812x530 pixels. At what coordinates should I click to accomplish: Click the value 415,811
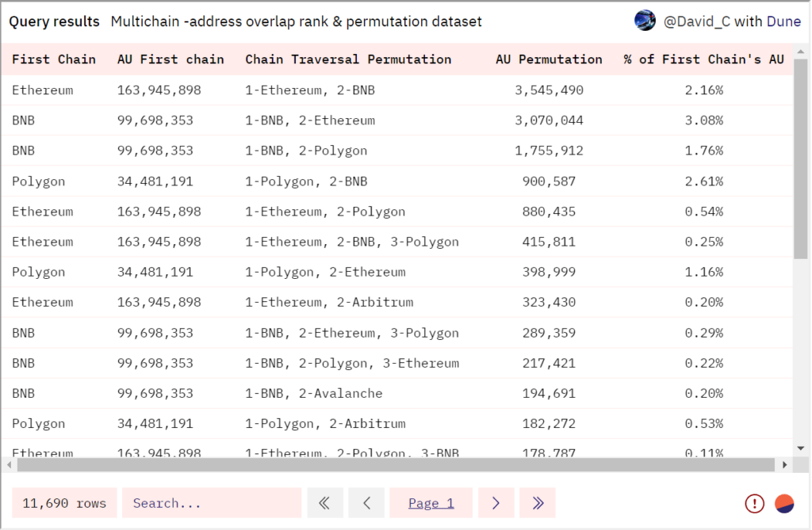click(549, 242)
